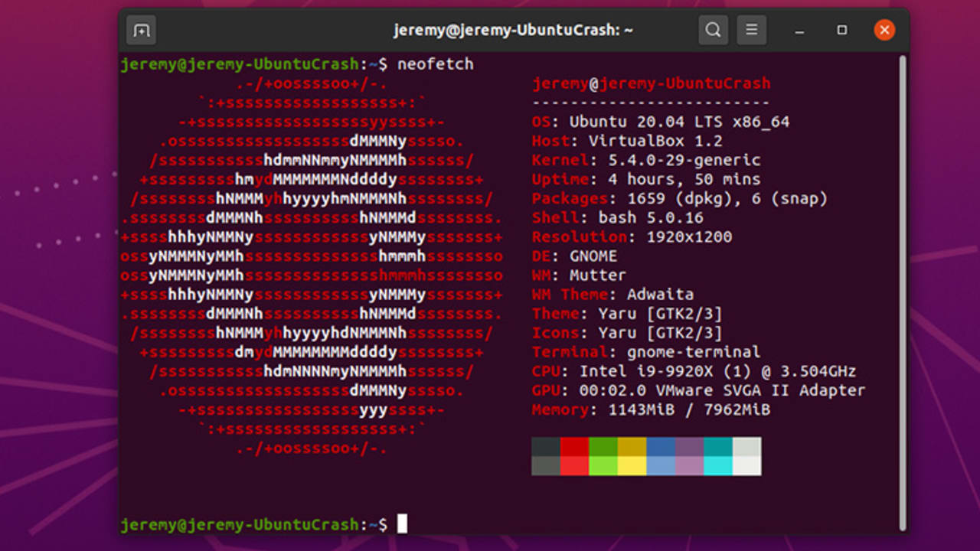The height and width of the screenshot is (551, 980).
Task: Click the Theme line 'Yaru [GTK2/3]'
Action: pyautogui.click(x=651, y=313)
